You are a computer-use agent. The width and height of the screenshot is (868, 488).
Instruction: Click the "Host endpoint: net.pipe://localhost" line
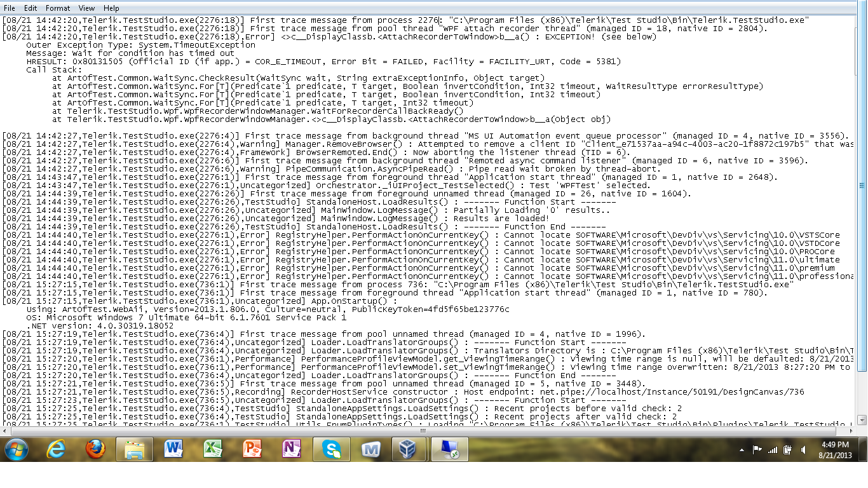[x=402, y=392]
